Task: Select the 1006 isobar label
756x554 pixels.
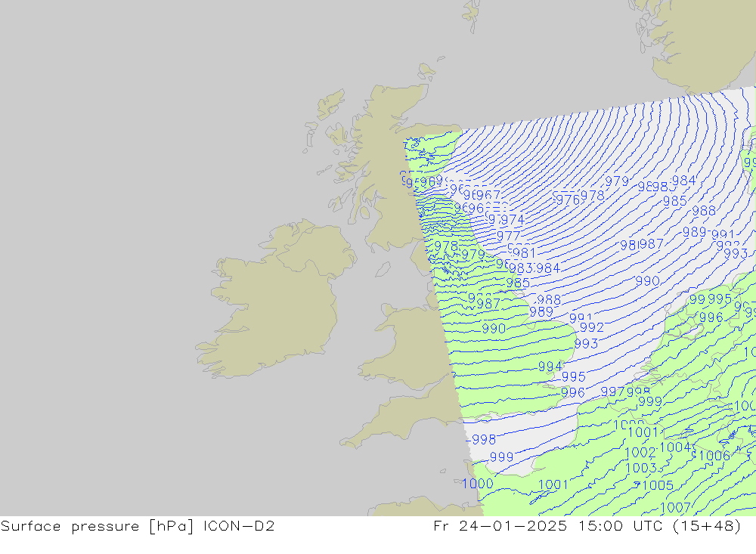Action: (x=714, y=456)
